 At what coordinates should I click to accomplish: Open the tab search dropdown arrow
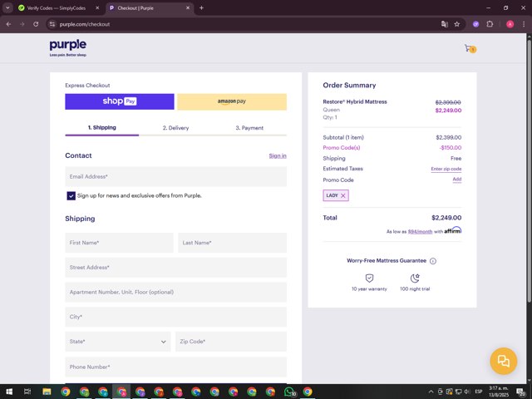click(x=7, y=7)
